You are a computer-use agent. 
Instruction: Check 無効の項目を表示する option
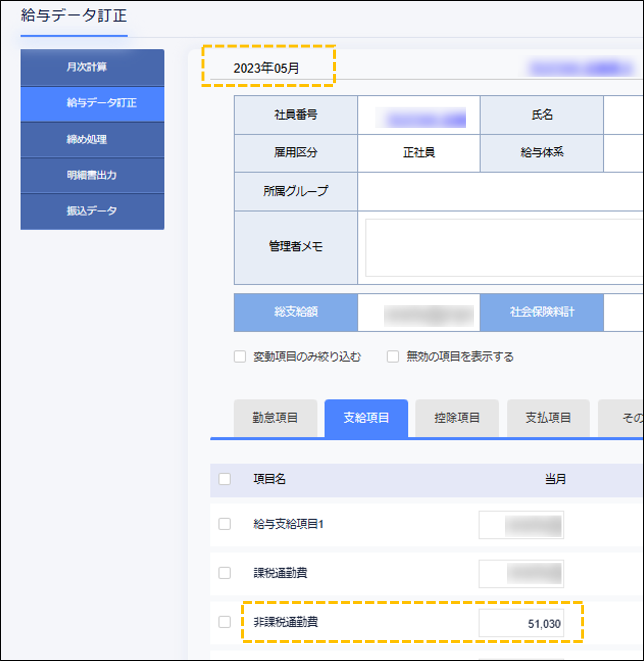point(393,356)
